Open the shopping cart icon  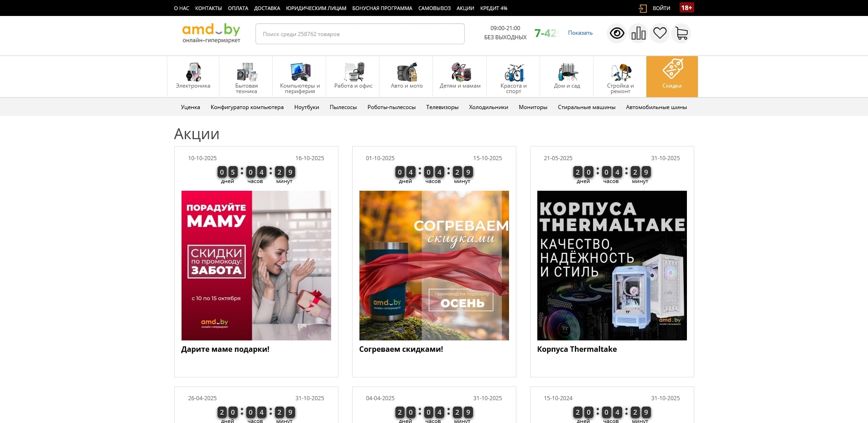(x=681, y=33)
